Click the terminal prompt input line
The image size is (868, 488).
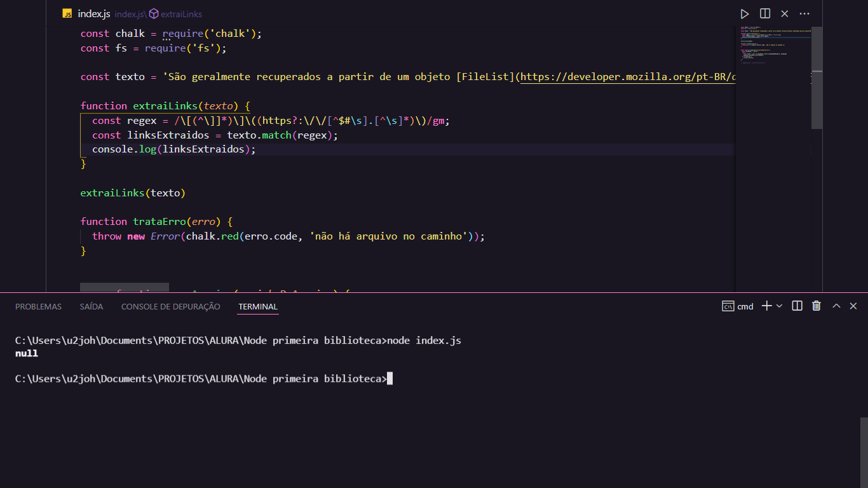tap(203, 379)
